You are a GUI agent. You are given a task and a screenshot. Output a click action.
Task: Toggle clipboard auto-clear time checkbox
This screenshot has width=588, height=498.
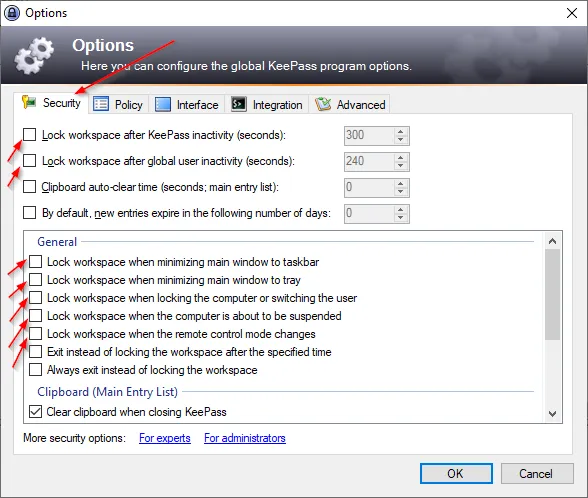pos(30,187)
